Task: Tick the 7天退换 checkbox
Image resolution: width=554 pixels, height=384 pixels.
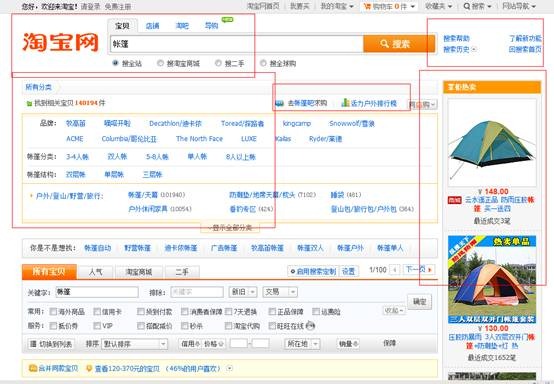Action: 228,312
